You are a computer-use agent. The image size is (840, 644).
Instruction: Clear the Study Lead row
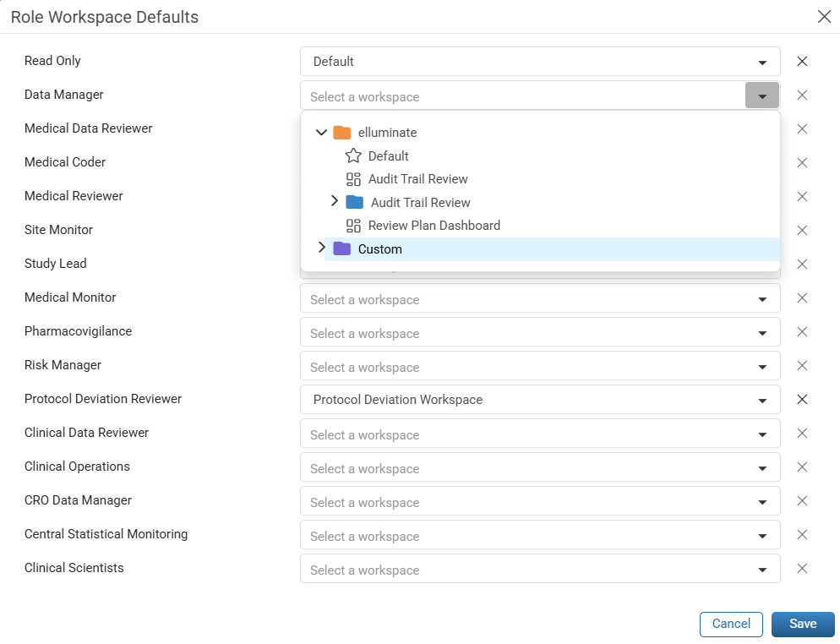click(801, 264)
